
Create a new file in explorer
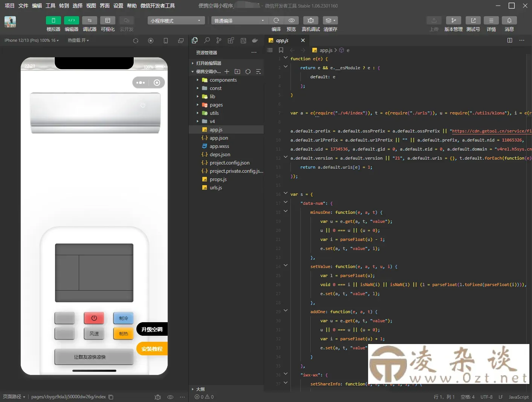pyautogui.click(x=227, y=72)
